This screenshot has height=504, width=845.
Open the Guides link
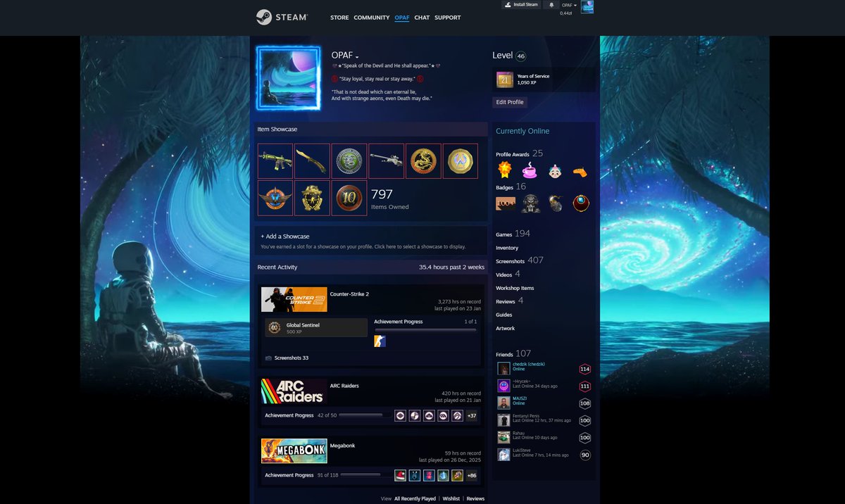click(x=504, y=315)
